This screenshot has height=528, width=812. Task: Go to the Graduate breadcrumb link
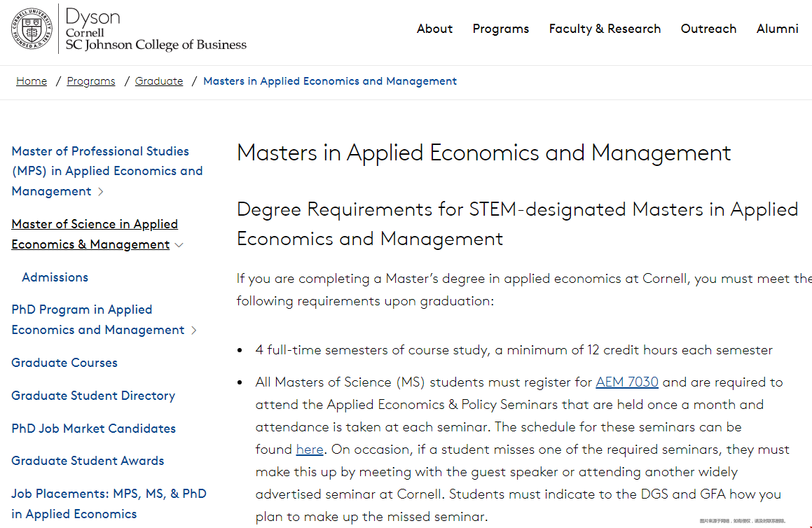pyautogui.click(x=159, y=81)
